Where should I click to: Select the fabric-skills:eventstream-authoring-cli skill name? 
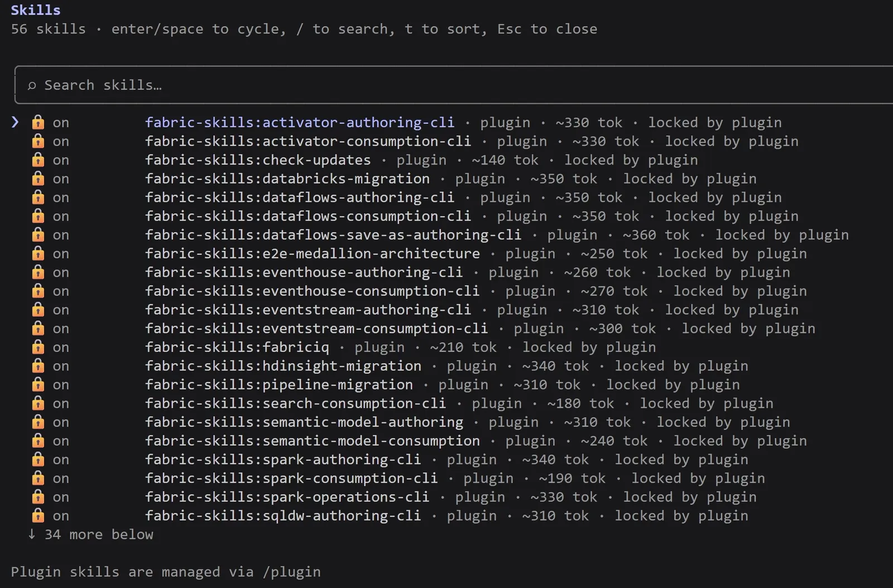click(308, 310)
